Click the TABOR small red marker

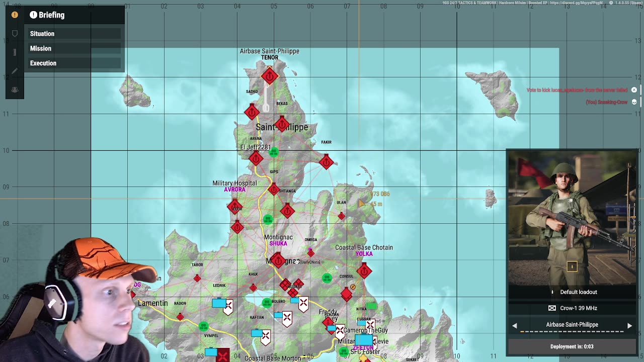197,278
